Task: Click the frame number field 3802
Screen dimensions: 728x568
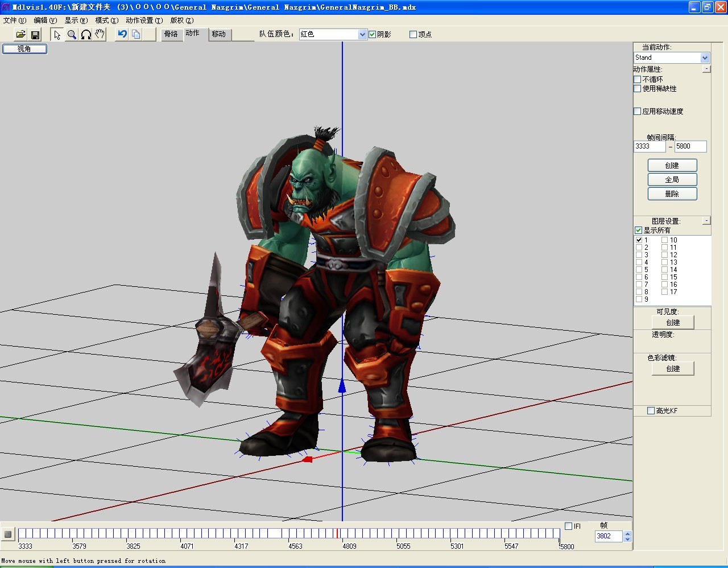Action: (x=609, y=536)
